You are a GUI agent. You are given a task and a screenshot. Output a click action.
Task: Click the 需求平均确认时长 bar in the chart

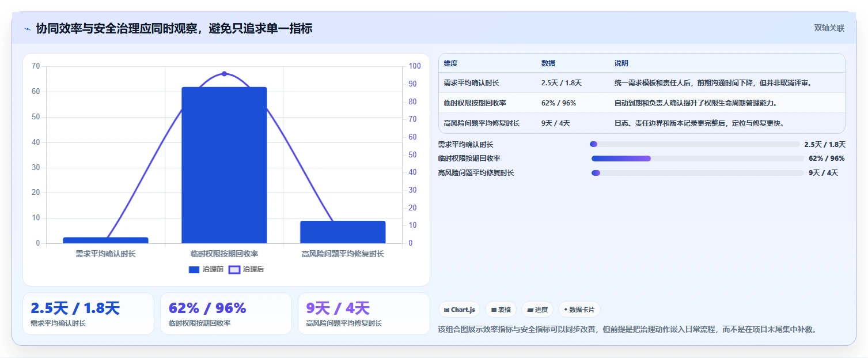(x=105, y=240)
